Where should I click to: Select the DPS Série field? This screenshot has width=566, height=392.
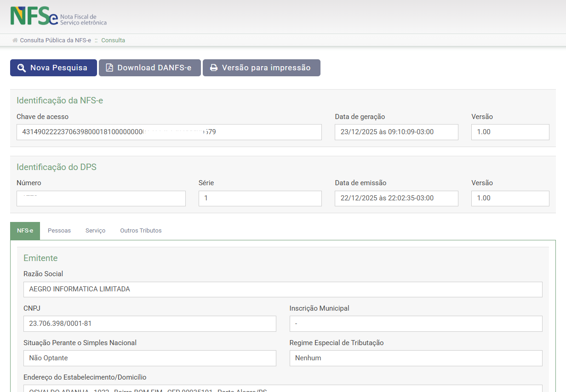pyautogui.click(x=260, y=199)
